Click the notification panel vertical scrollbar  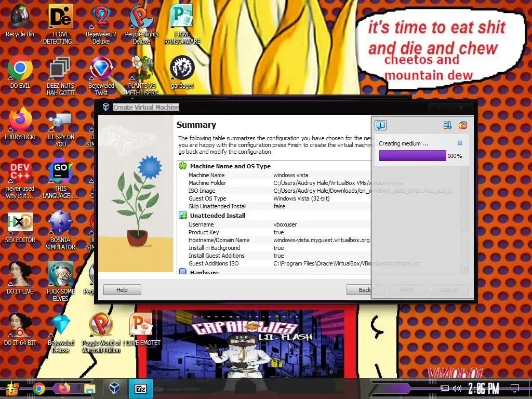pyautogui.click(x=465, y=219)
